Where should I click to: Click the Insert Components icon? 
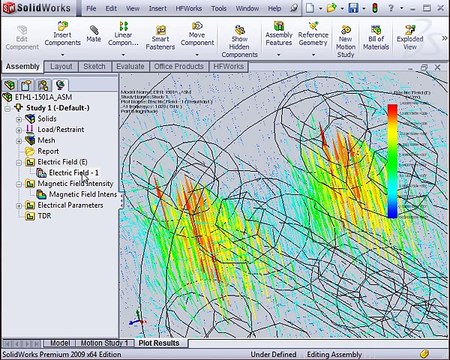[63, 26]
